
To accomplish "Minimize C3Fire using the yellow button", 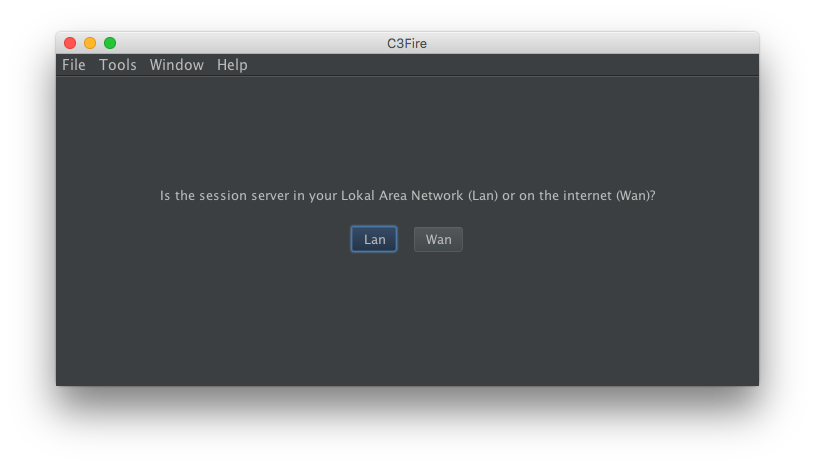I will 90,43.
